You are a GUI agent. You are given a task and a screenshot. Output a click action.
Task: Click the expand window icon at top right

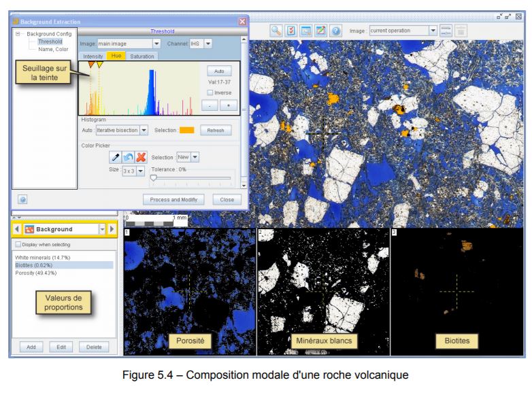coord(508,16)
